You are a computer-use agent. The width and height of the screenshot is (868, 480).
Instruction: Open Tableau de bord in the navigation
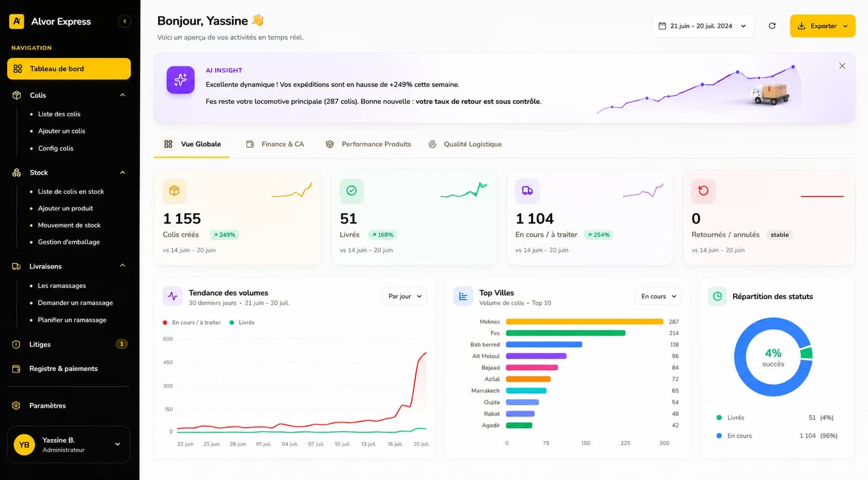point(69,69)
